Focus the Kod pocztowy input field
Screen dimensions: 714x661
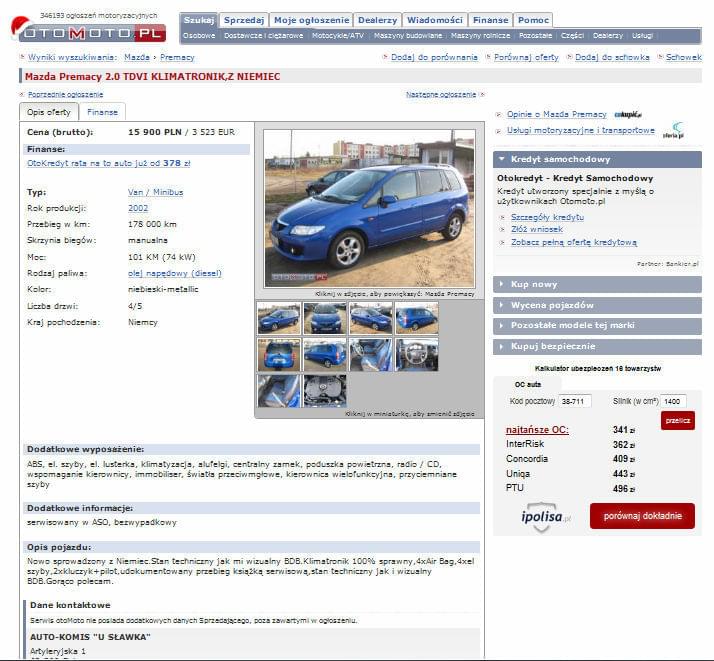575,401
